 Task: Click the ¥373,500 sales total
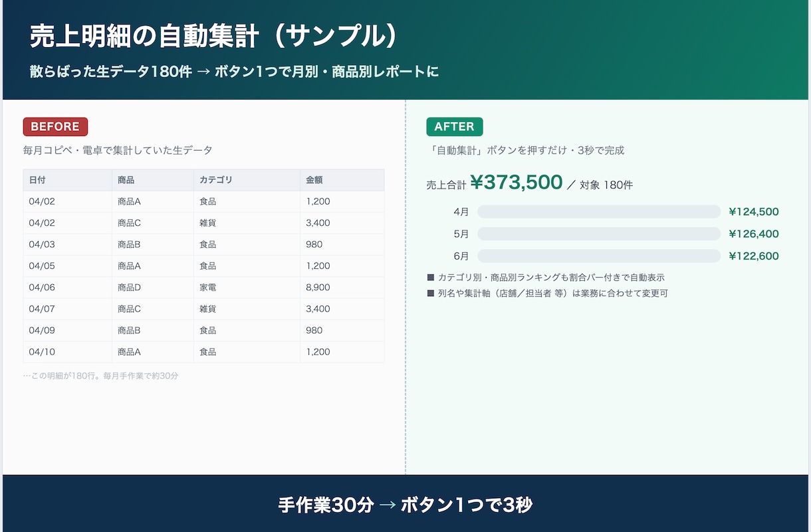517,182
